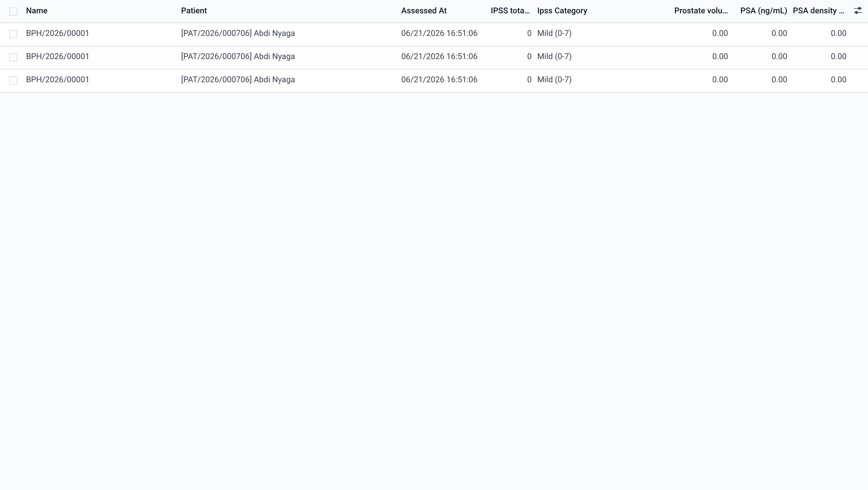The height and width of the screenshot is (490, 868).
Task: Click the second row's patient Abdi Nyaga
Action: 238,56
